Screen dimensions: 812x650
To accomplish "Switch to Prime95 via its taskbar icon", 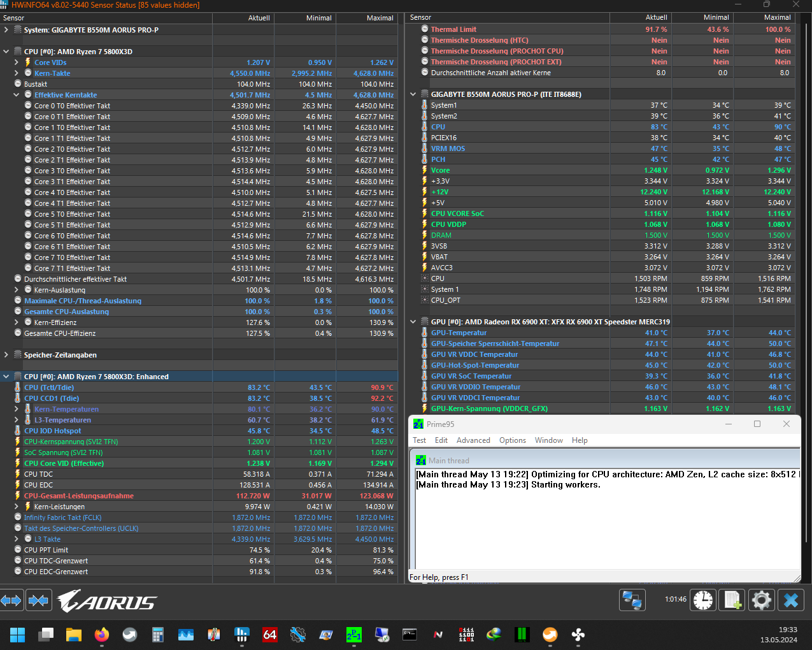I will pos(354,635).
